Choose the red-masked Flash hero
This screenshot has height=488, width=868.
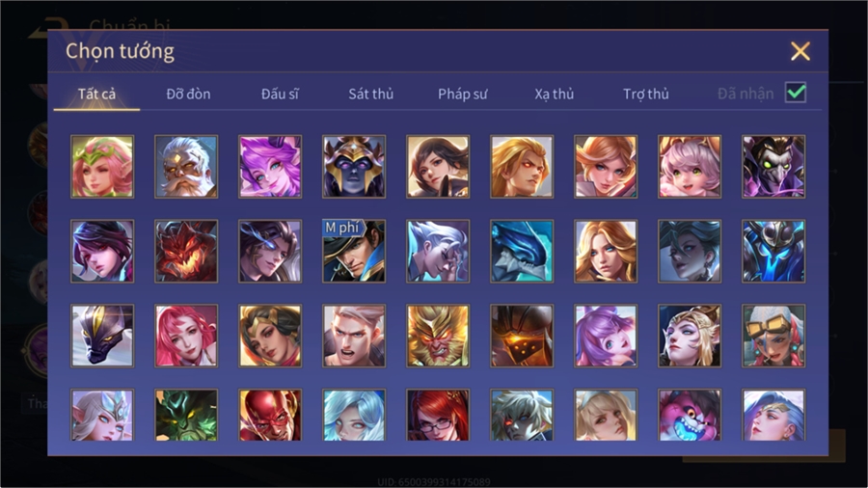pos(270,415)
